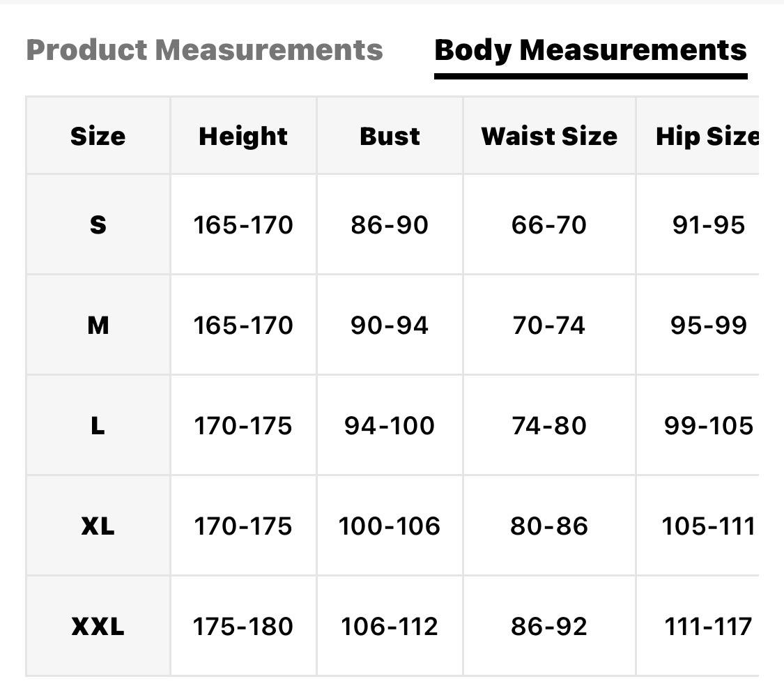Select the L size row label
This screenshot has width=784, height=695.
point(98,426)
